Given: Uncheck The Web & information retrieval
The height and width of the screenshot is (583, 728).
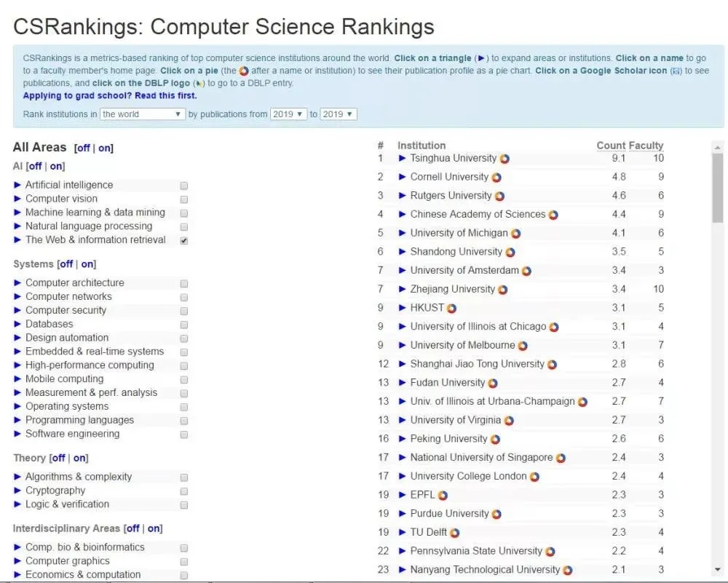Looking at the screenshot, I should (184, 240).
